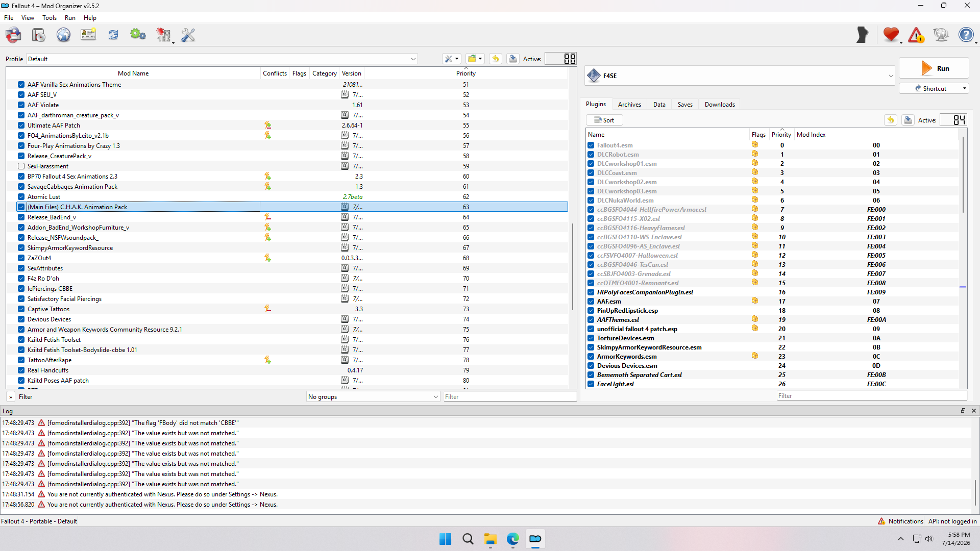980x551 pixels.
Task: Open the folder open dropdown button
Action: click(475, 59)
